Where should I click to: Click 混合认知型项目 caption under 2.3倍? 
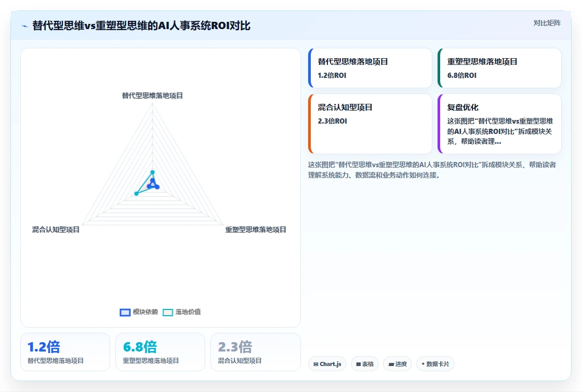tap(240, 360)
